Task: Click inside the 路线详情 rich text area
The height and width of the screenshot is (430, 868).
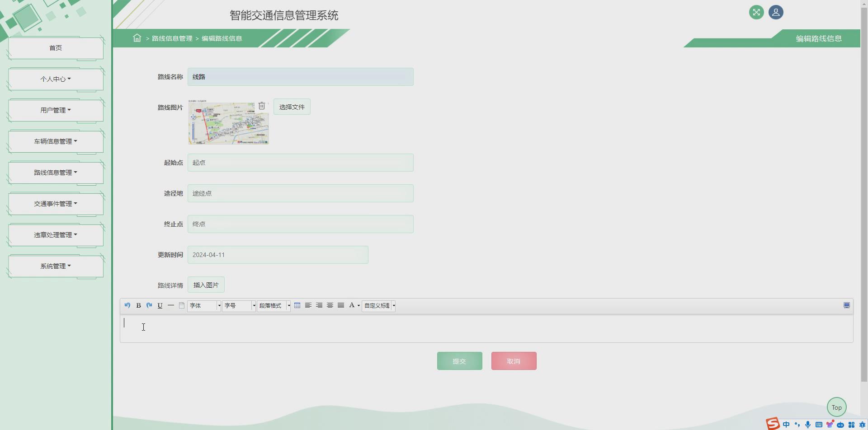Action: [x=486, y=328]
